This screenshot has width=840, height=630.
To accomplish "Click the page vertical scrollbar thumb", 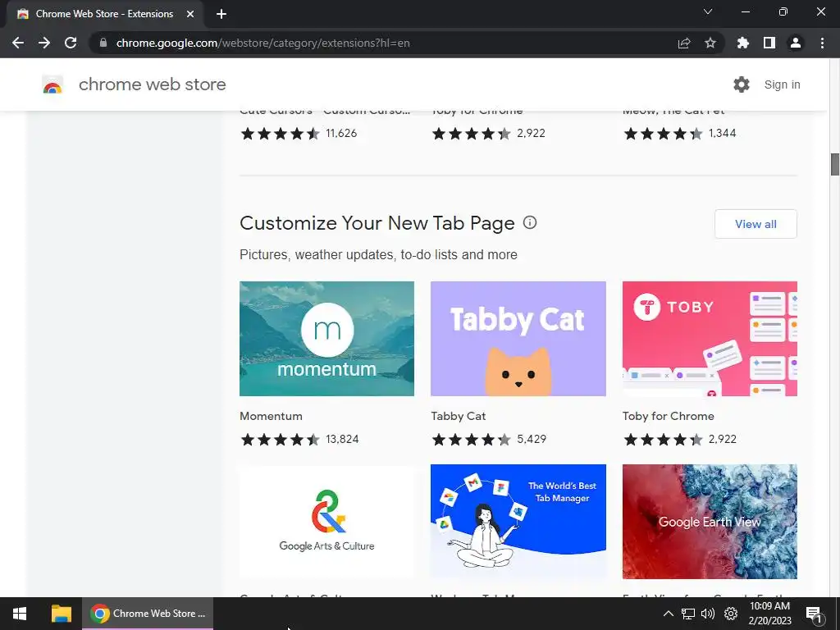I will [834, 164].
